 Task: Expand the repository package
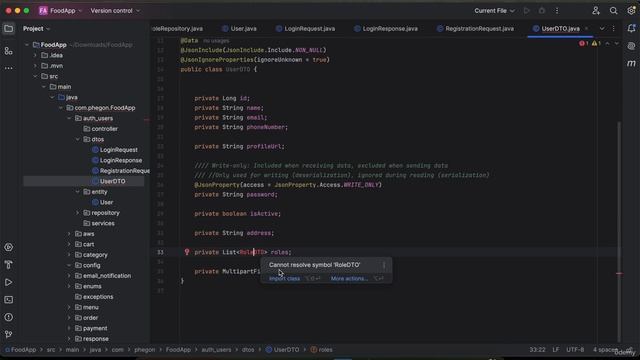coord(78,213)
